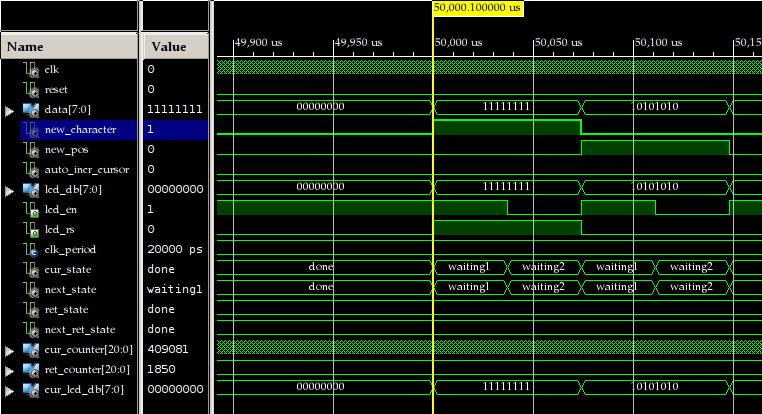Screen dimensions: 762x414
Task: Click the clk_period signal icon
Action: [x=30, y=250]
